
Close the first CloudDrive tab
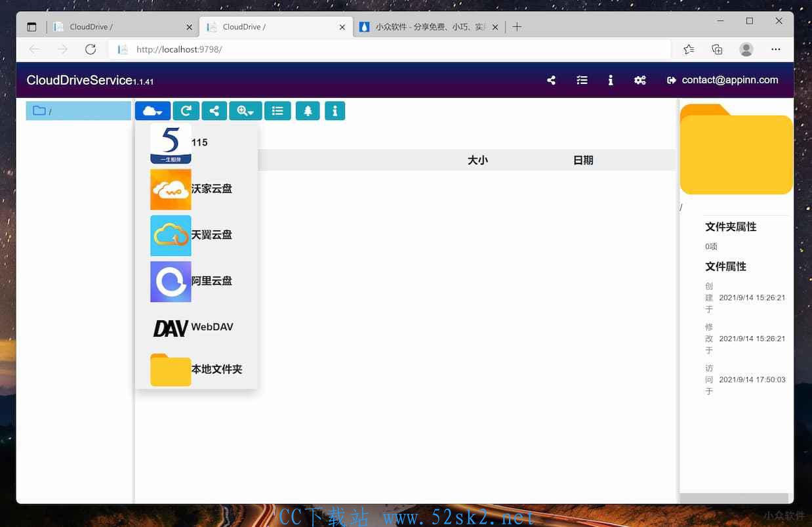coord(189,27)
